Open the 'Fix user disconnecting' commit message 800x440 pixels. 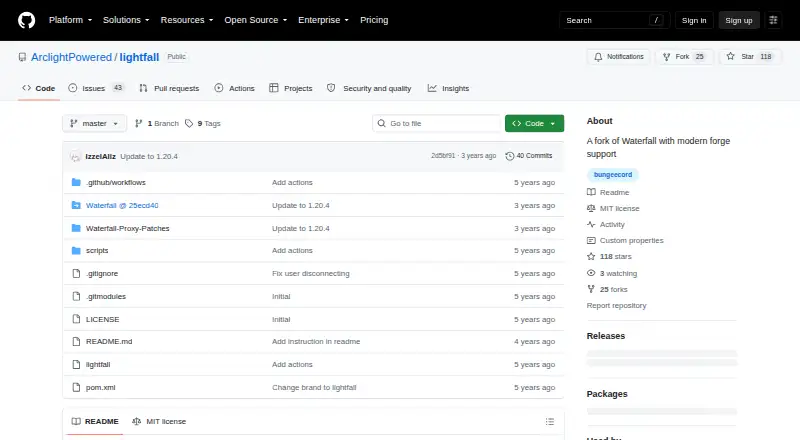pyautogui.click(x=311, y=273)
